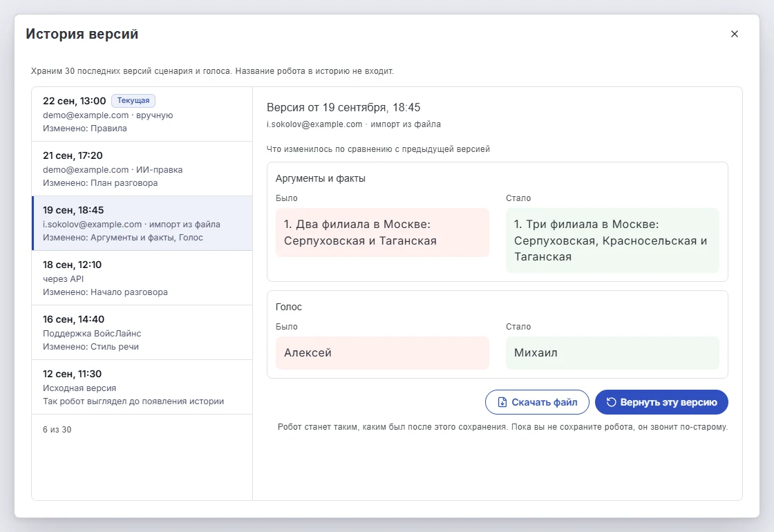Select the 12 сен, 11:30 original version

[142, 387]
